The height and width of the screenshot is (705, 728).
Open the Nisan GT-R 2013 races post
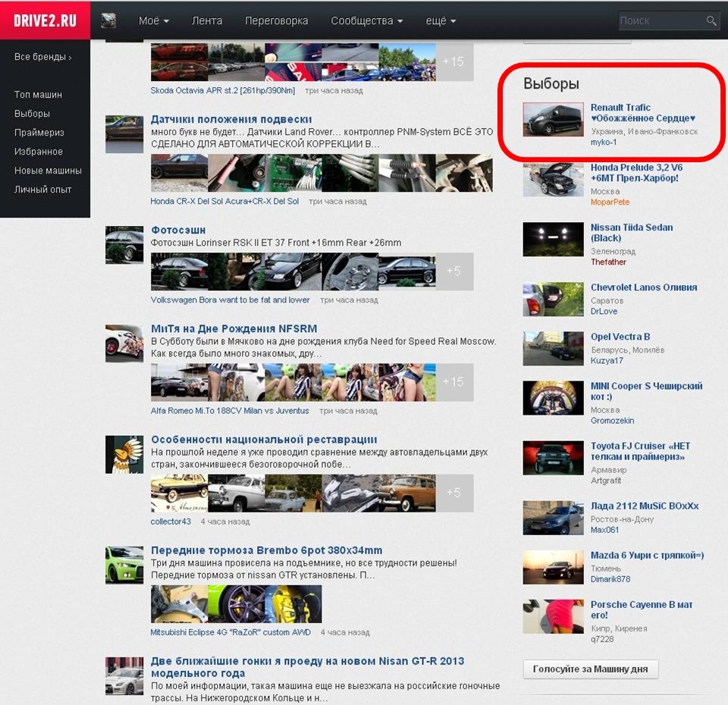click(307, 667)
